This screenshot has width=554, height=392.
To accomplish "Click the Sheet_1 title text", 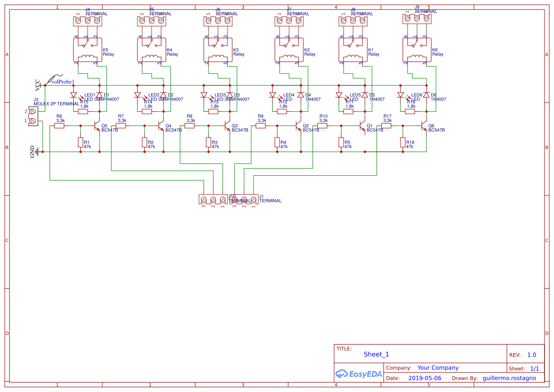I will 376,354.
